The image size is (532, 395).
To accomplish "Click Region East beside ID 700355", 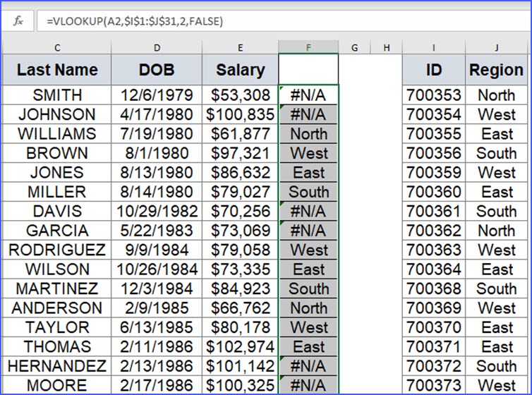I will pos(497,133).
